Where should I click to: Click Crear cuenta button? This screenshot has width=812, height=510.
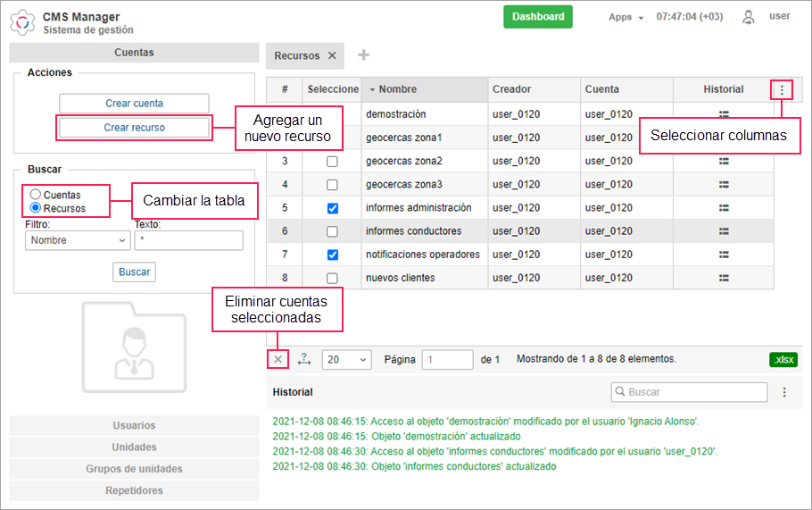pos(134,103)
